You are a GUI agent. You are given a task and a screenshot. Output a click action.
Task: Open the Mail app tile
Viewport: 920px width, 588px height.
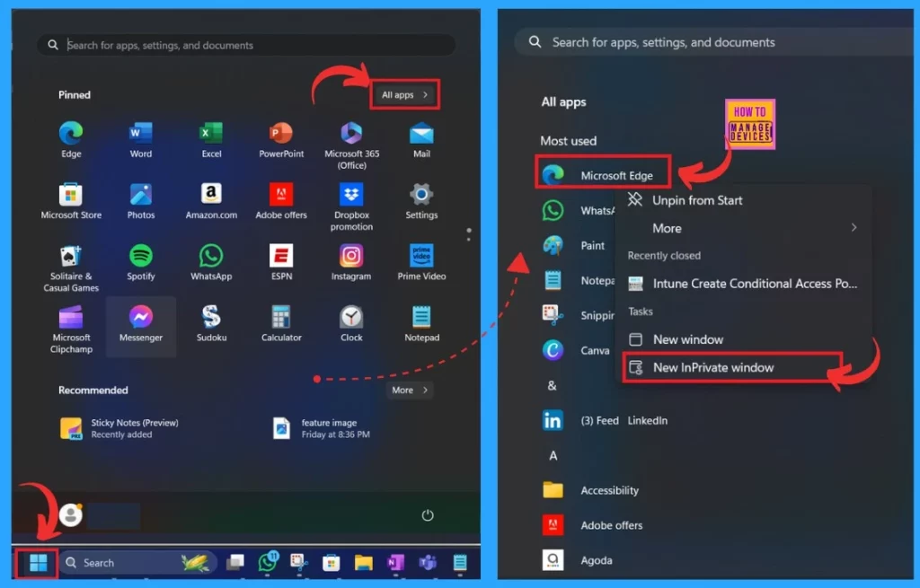(x=421, y=139)
